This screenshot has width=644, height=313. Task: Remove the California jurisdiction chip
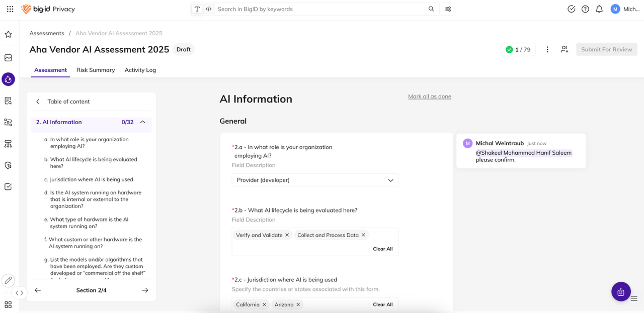[264, 304]
